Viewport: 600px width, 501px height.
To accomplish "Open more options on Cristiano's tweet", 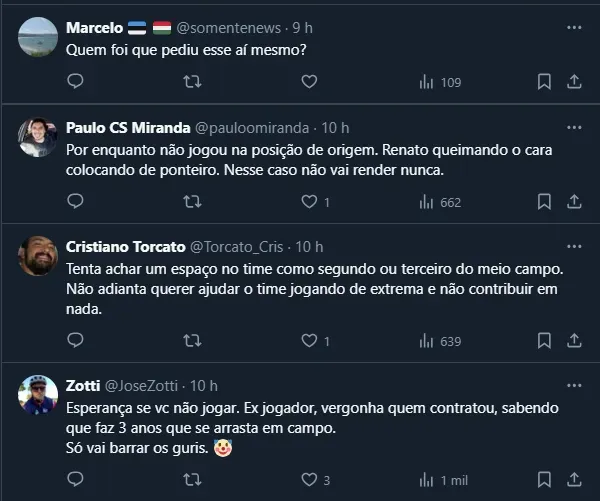I will [x=574, y=246].
